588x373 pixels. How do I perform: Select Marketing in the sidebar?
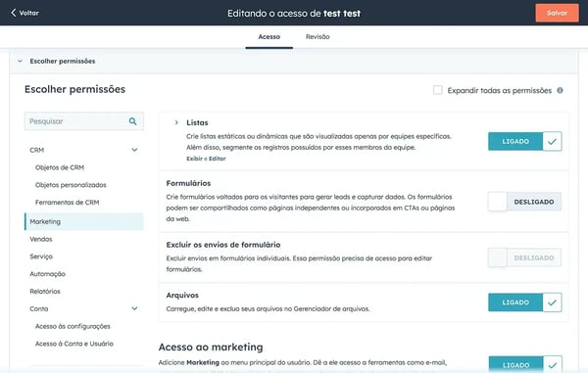[x=84, y=221]
